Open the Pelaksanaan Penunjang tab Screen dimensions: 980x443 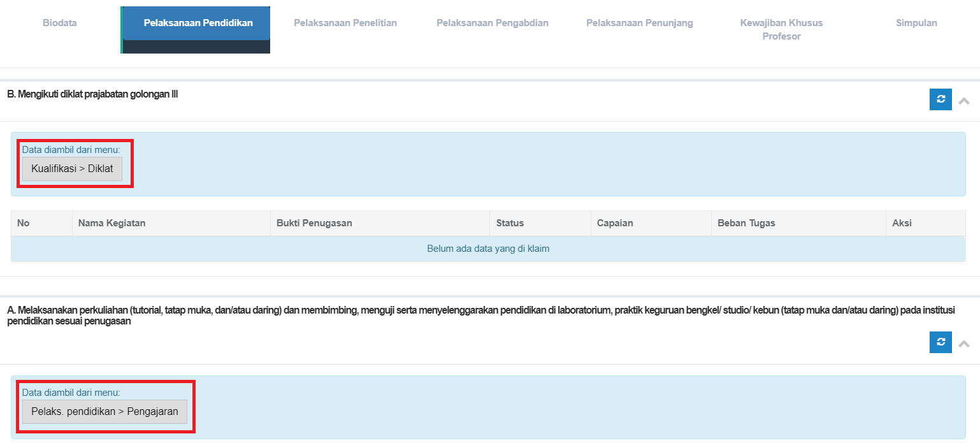click(640, 23)
